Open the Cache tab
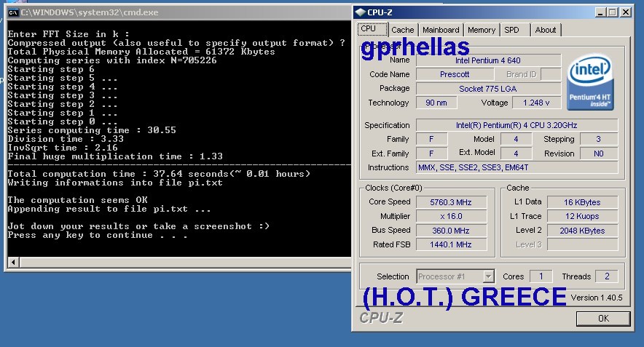The height and width of the screenshot is (347, 644). tap(402, 30)
